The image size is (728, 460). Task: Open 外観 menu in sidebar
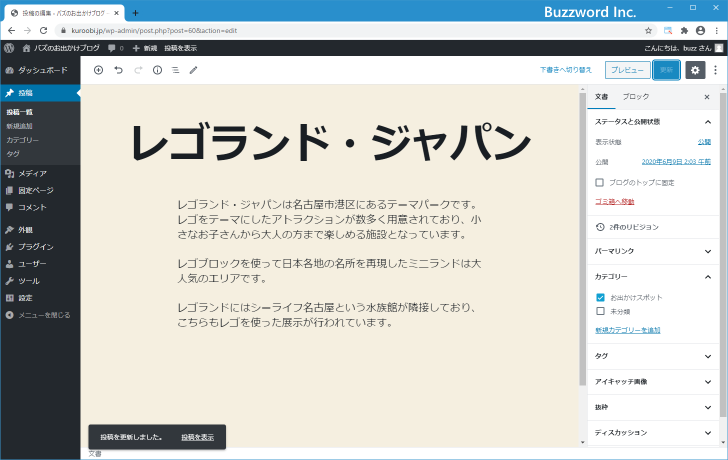coord(40,230)
